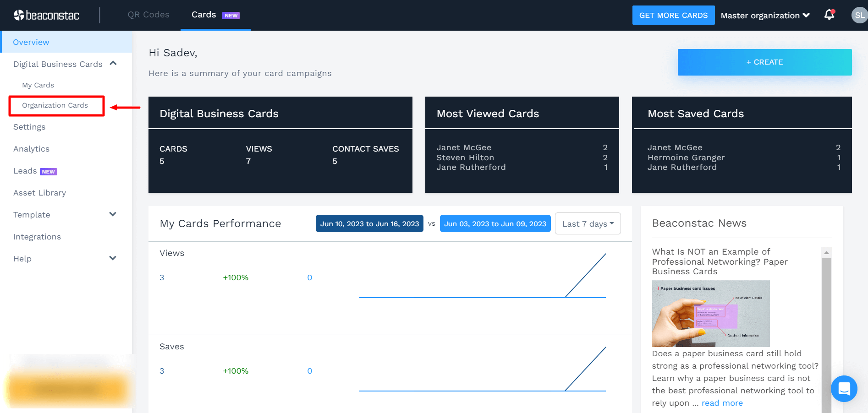The height and width of the screenshot is (413, 868).
Task: Open the Last 7 days dropdown
Action: pyautogui.click(x=588, y=223)
